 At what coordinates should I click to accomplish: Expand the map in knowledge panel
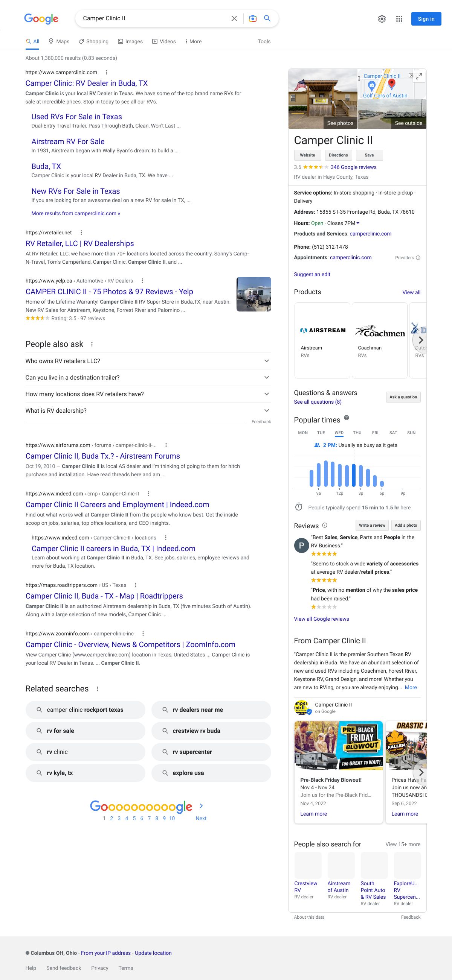pyautogui.click(x=418, y=76)
